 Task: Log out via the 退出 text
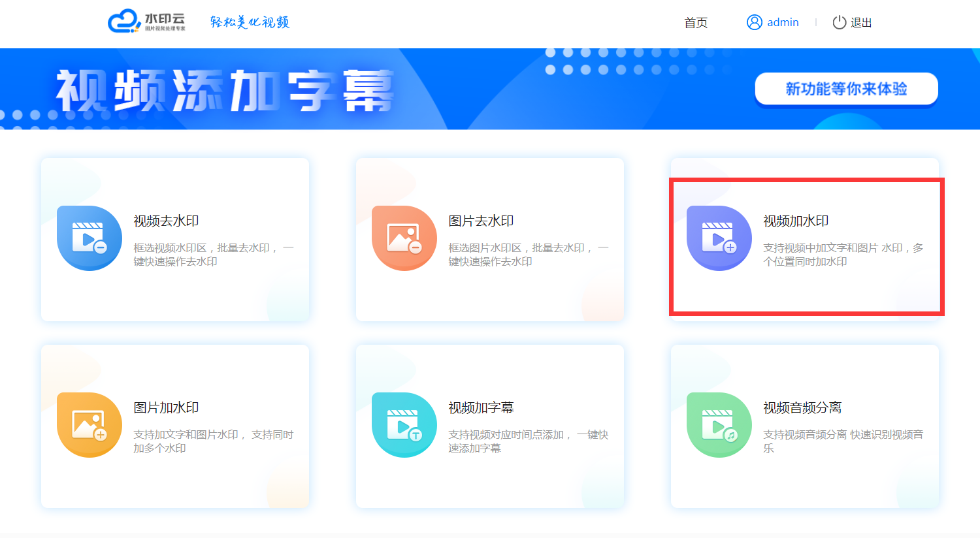tap(861, 23)
